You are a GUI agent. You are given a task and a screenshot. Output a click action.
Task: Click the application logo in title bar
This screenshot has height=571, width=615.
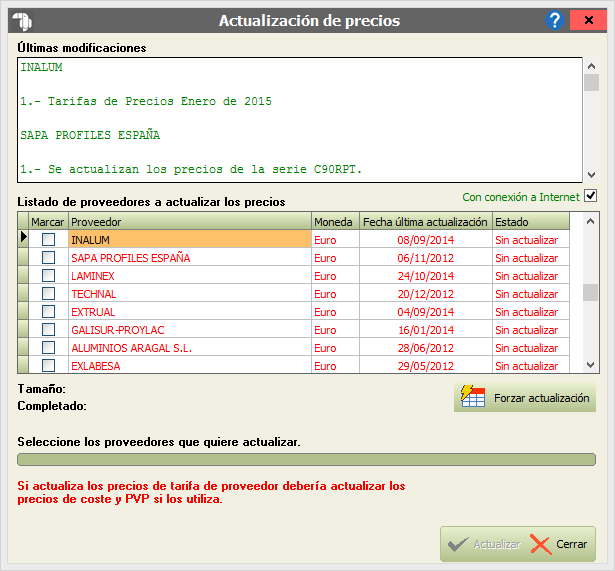pyautogui.click(x=22, y=20)
